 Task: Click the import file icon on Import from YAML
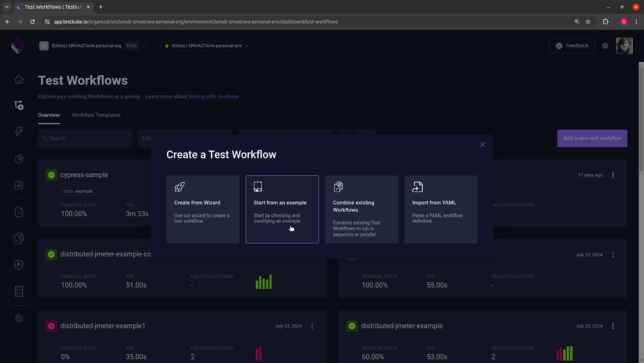tap(417, 187)
